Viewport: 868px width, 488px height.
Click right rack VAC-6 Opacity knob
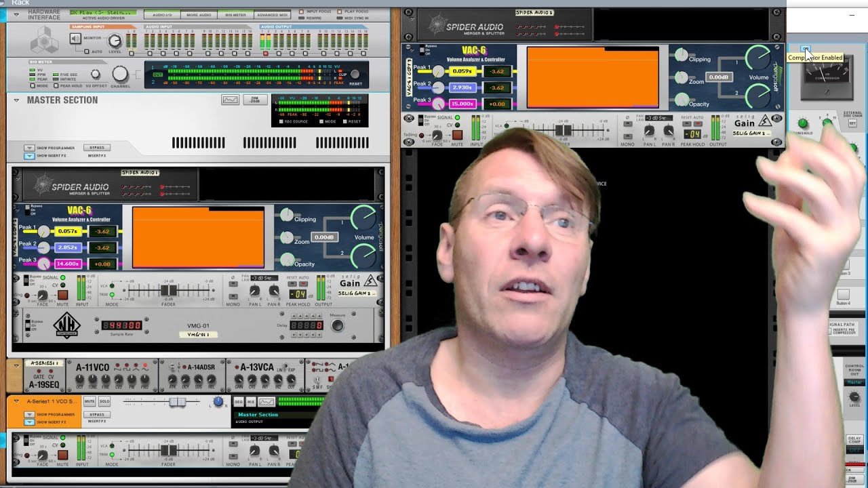(681, 100)
